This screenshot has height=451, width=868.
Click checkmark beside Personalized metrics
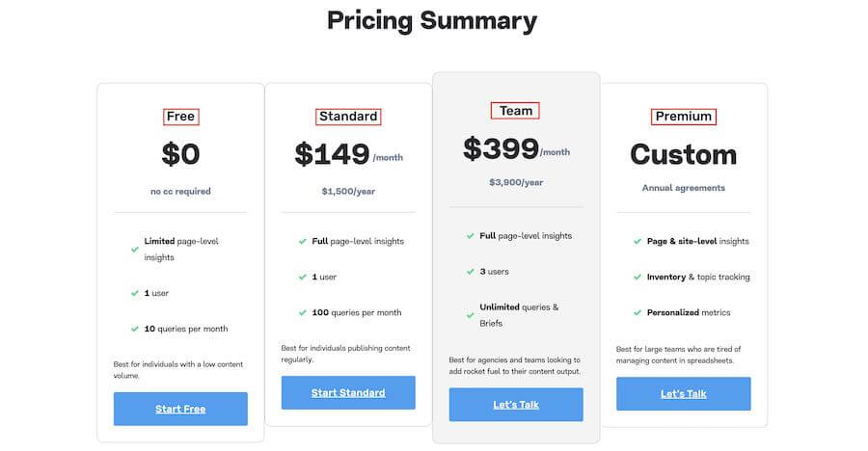637,312
